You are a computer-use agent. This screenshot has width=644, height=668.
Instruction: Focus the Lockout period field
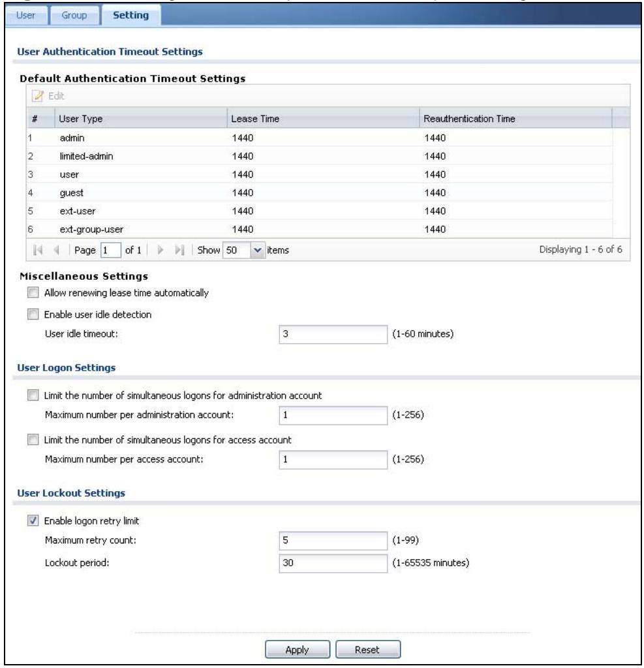[x=333, y=563]
